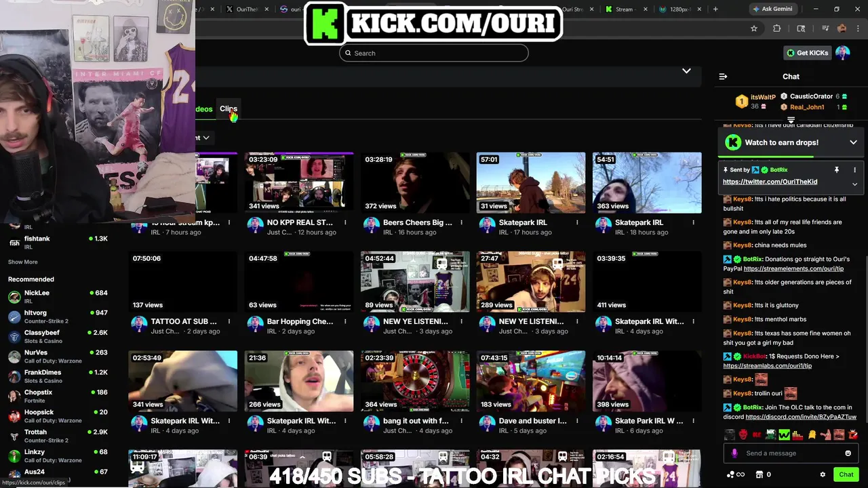Open the twitter.com/OuriTheKid link

point(770,182)
